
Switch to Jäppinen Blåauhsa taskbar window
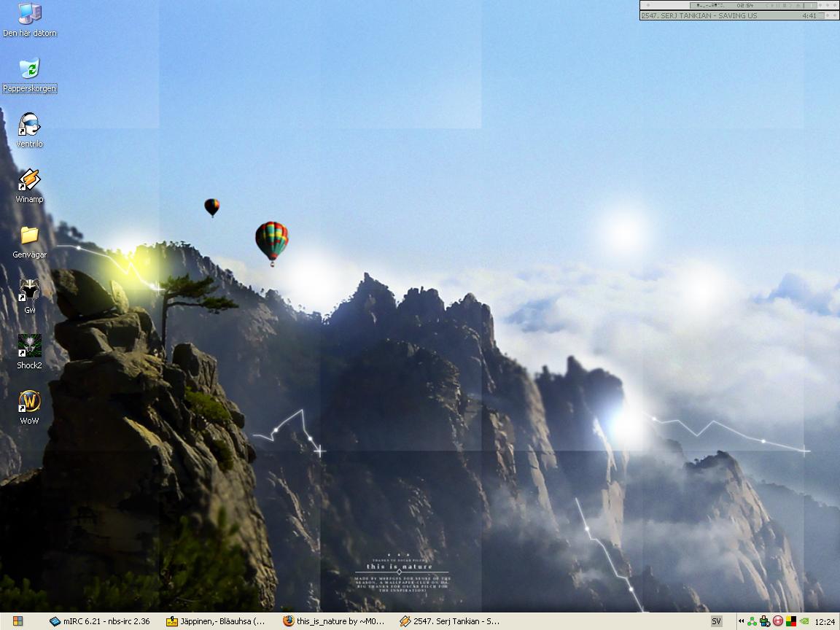click(x=217, y=621)
